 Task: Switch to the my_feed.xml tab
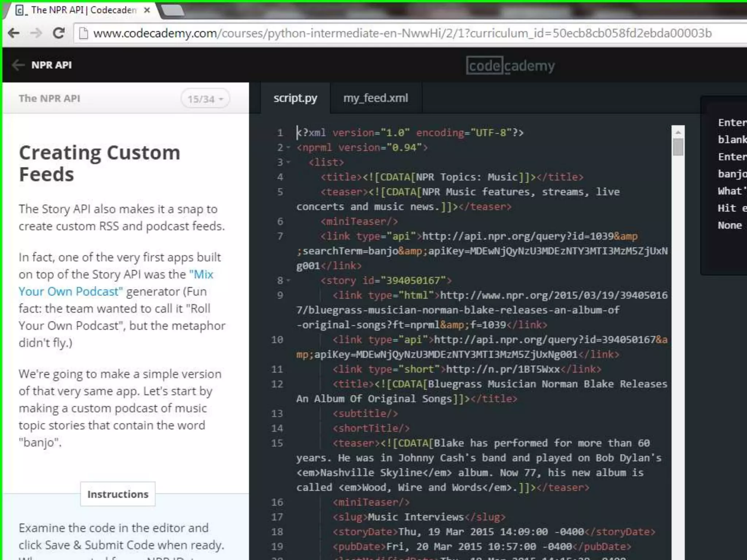tap(376, 98)
